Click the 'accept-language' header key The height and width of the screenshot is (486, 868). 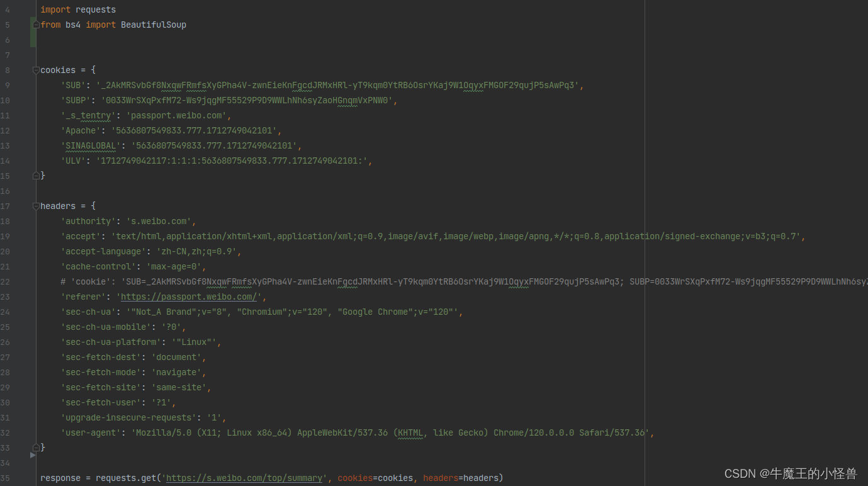[103, 251]
